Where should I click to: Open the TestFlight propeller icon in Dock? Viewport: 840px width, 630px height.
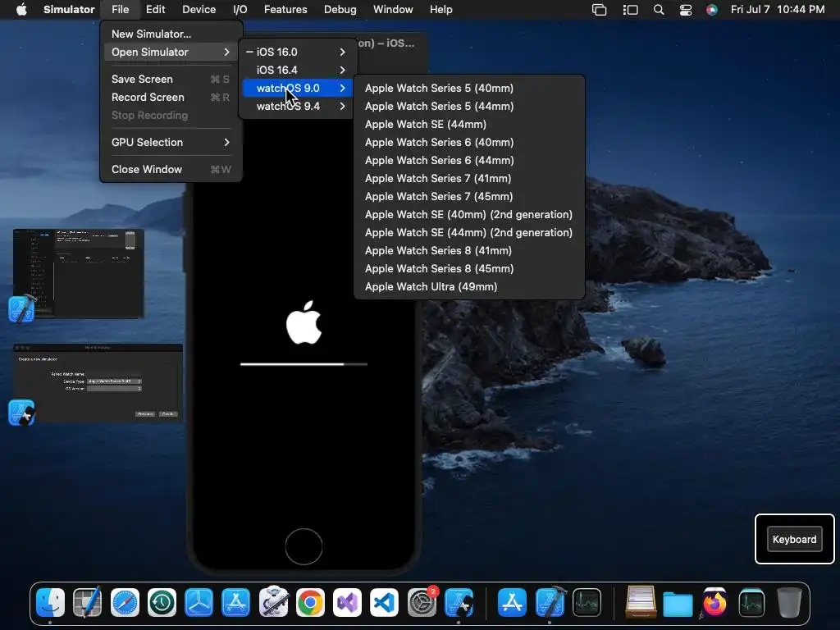(199, 603)
